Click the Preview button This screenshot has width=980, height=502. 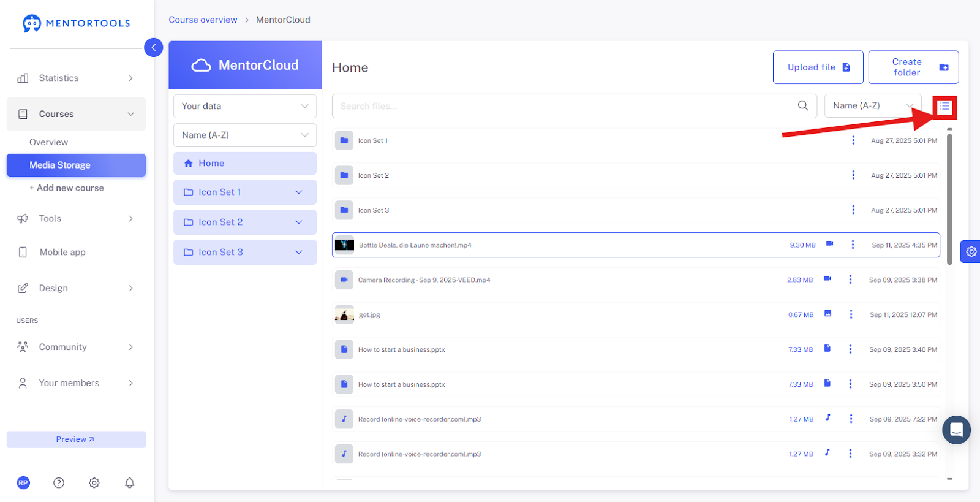(76, 439)
